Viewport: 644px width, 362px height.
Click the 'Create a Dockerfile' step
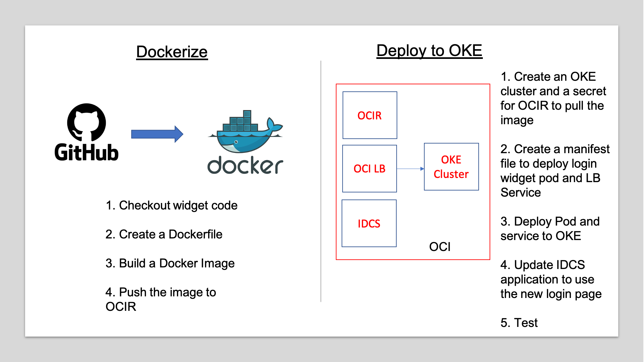click(164, 234)
